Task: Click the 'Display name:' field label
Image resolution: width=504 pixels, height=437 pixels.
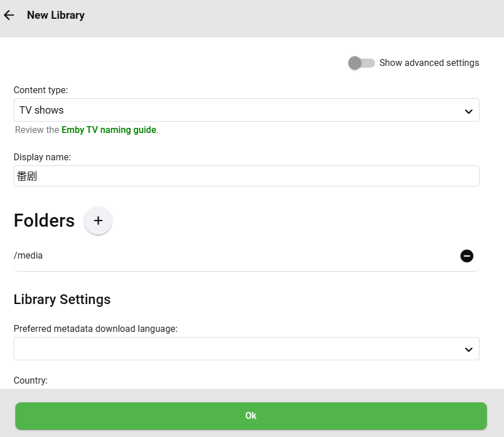Action: coord(42,157)
